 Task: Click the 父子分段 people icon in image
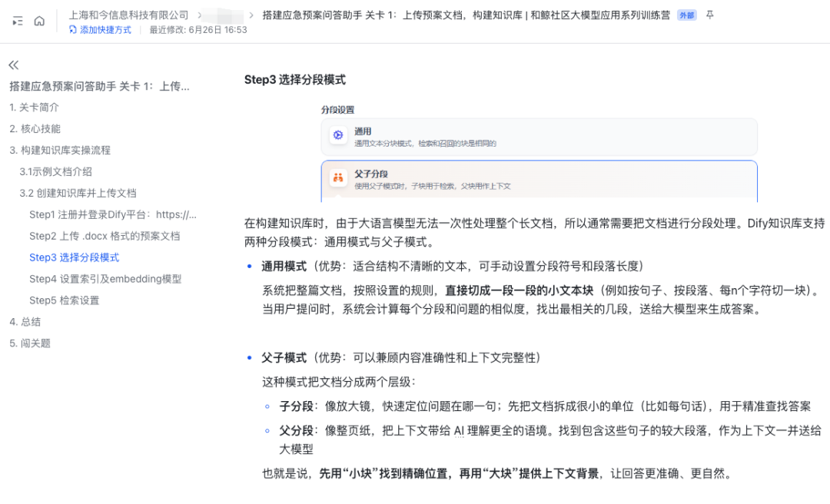tap(338, 177)
